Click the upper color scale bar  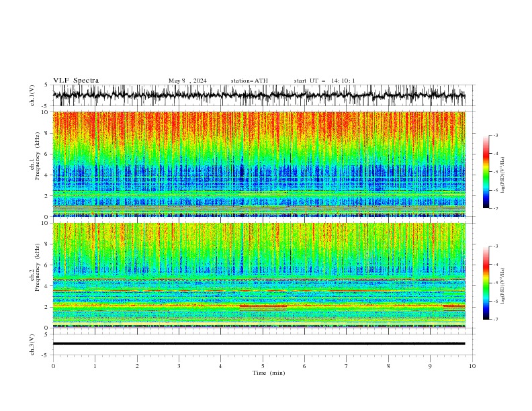(x=486, y=172)
